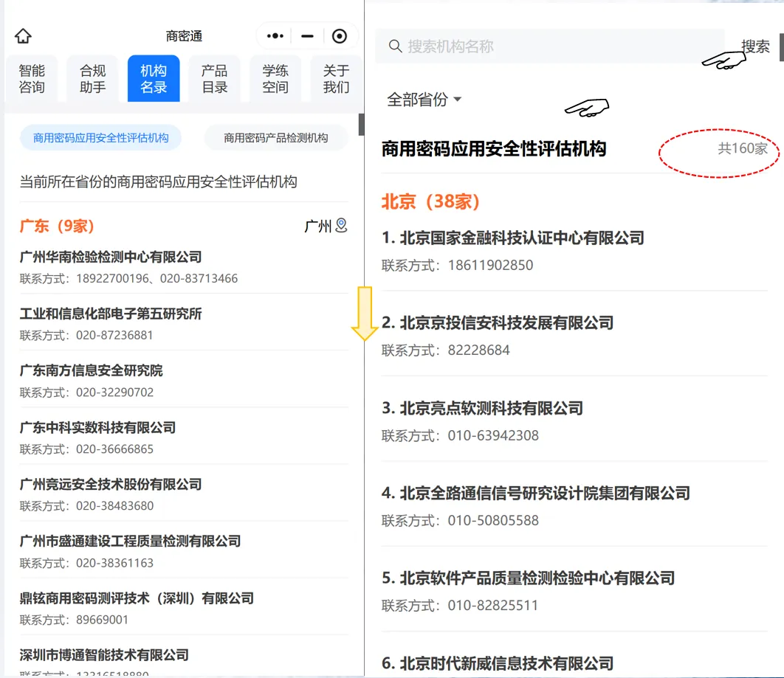Open the 学练空间 tab
The width and height of the screenshot is (784, 678).
coord(275,77)
